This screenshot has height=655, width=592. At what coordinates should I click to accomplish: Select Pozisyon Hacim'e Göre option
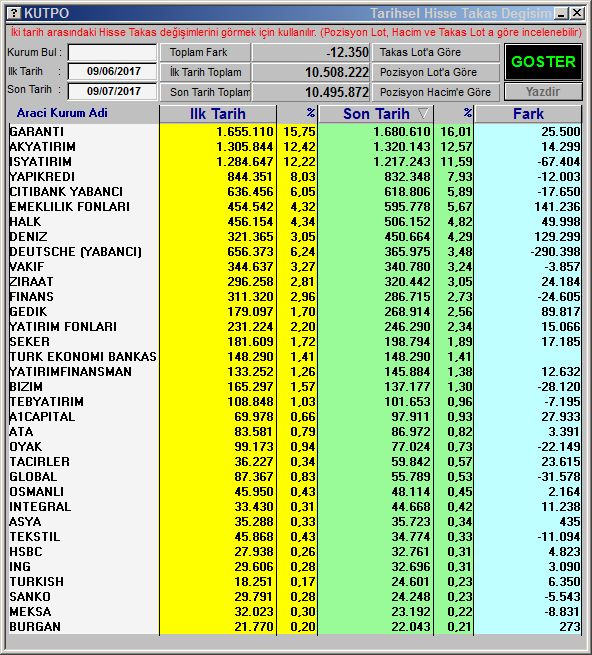[436, 92]
